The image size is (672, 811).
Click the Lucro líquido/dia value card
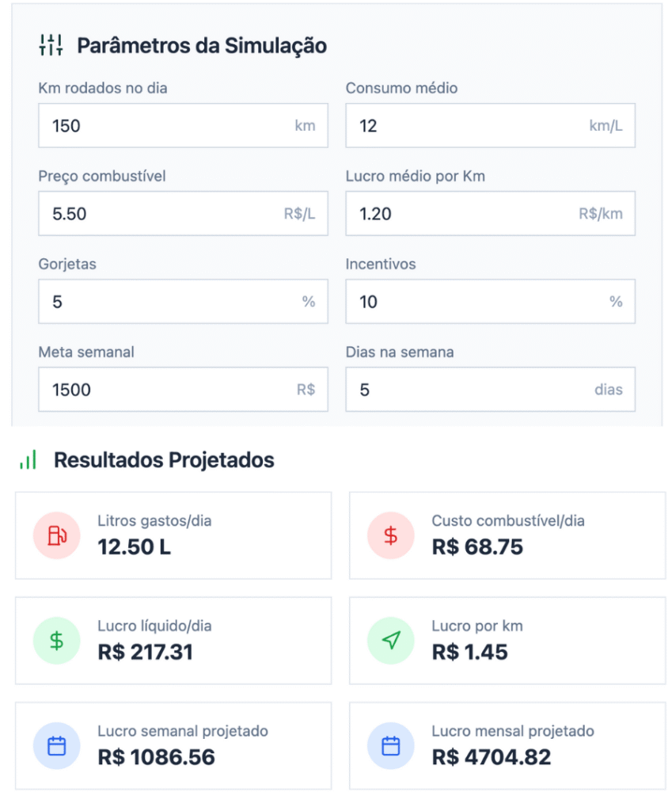[173, 641]
